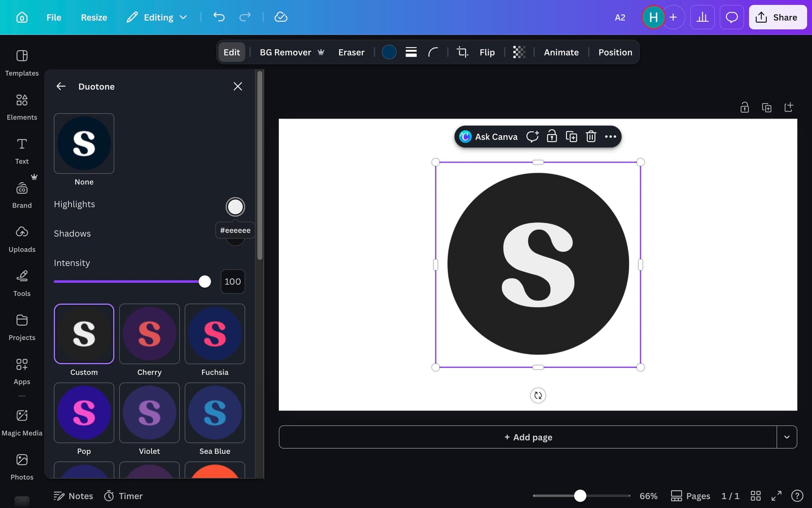Undo the last action
The width and height of the screenshot is (812, 508).
click(218, 17)
